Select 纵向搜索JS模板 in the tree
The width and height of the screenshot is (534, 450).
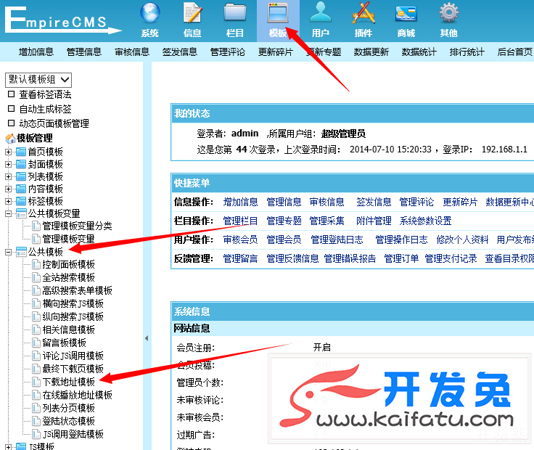click(x=73, y=316)
